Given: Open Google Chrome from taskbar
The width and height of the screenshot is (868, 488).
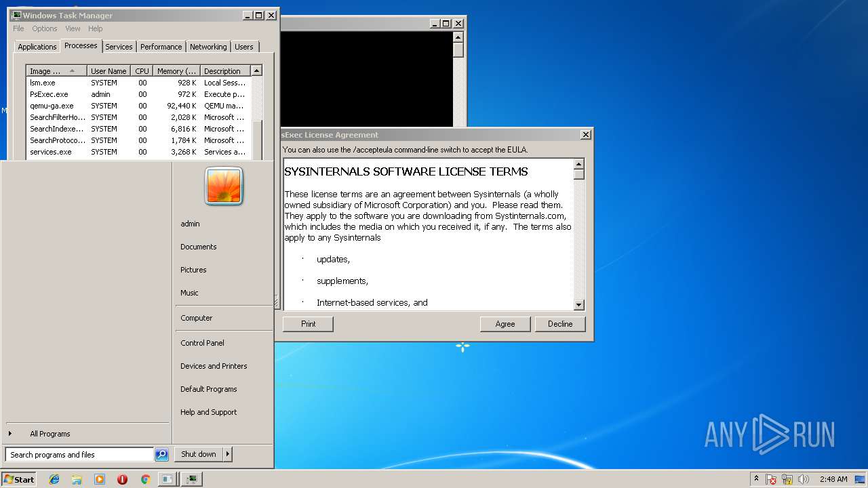Looking at the screenshot, I should 145,479.
